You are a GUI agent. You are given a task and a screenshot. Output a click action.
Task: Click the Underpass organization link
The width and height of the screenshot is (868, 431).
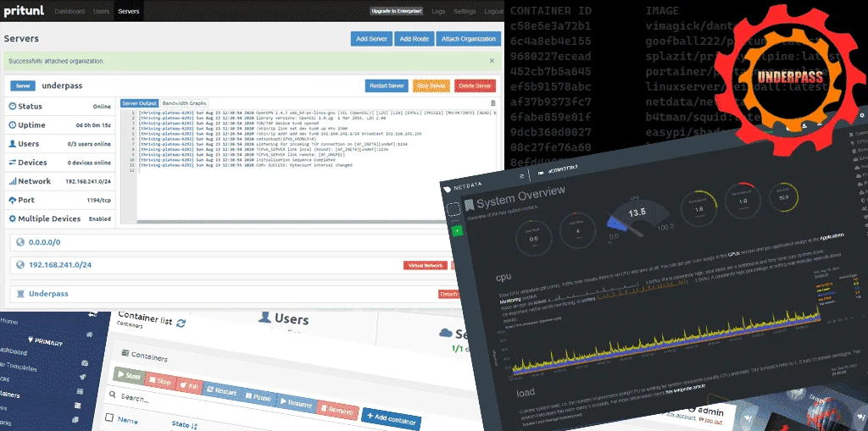pos(48,294)
